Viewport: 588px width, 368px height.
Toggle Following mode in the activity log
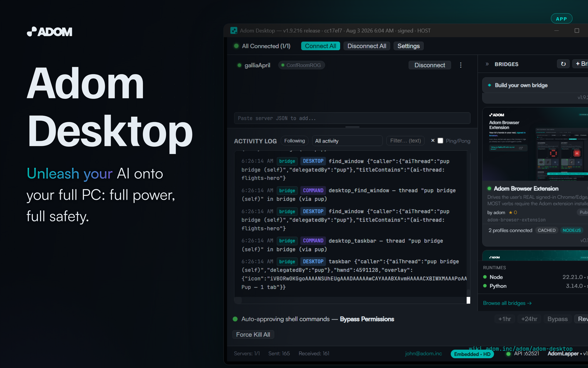[295, 141]
